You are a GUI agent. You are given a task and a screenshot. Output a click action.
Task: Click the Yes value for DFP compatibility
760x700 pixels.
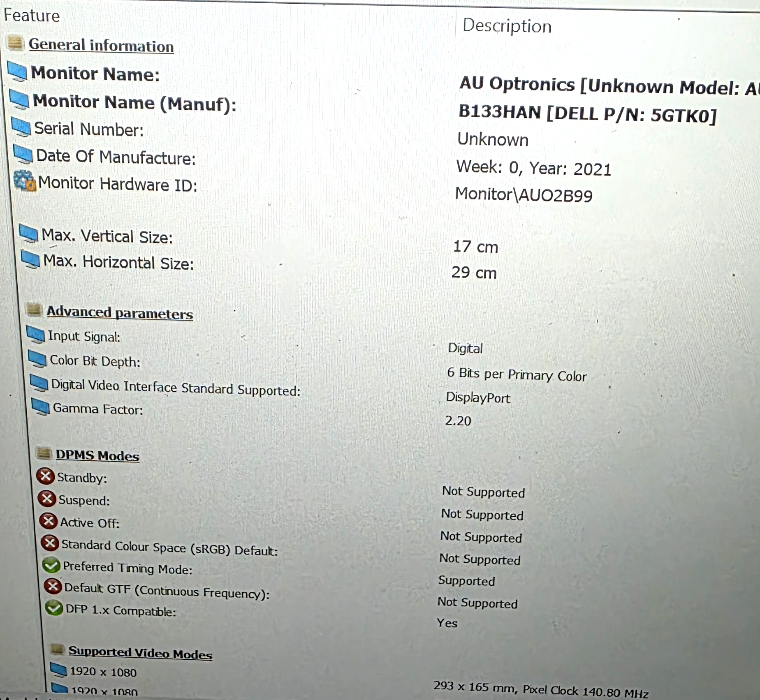pyautogui.click(x=447, y=623)
